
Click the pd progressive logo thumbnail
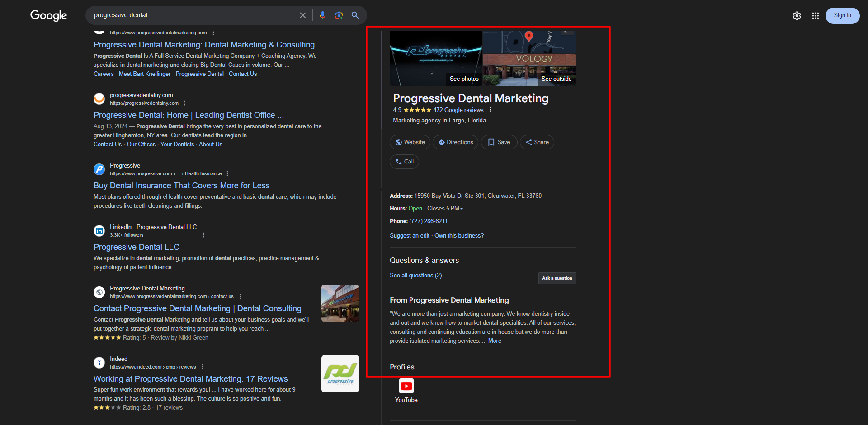pyautogui.click(x=340, y=374)
